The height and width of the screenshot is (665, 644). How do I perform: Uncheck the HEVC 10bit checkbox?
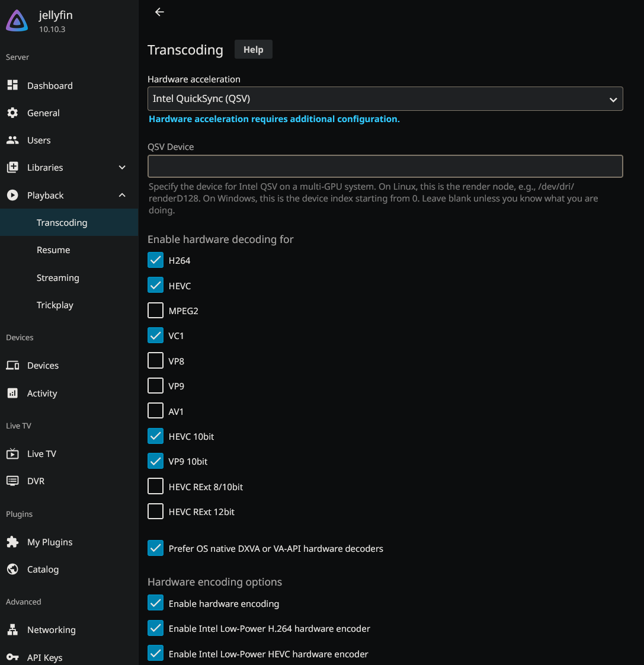(x=155, y=436)
